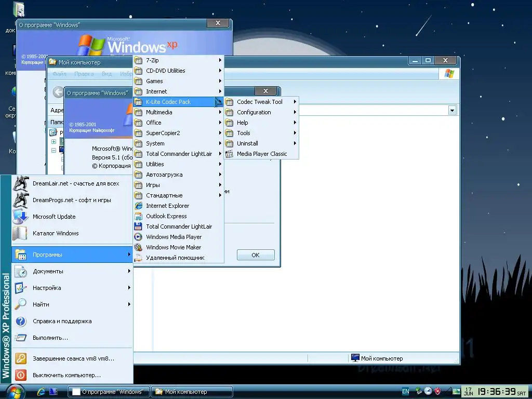Image resolution: width=532 pixels, height=399 pixels.
Task: Expand the Документы submenu arrow
Action: point(129,271)
